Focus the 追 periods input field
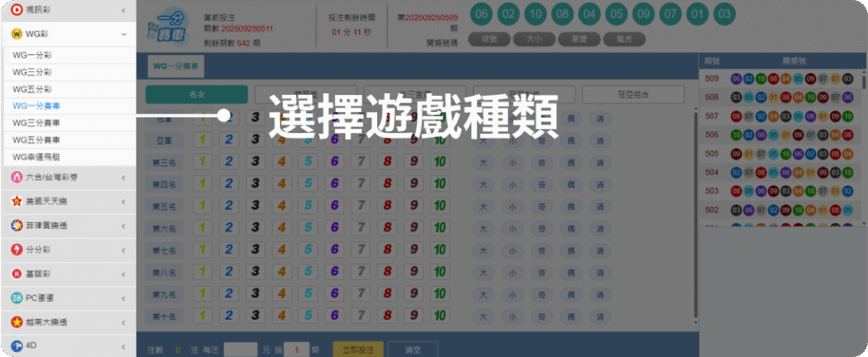Image resolution: width=868 pixels, height=357 pixels. click(x=297, y=350)
